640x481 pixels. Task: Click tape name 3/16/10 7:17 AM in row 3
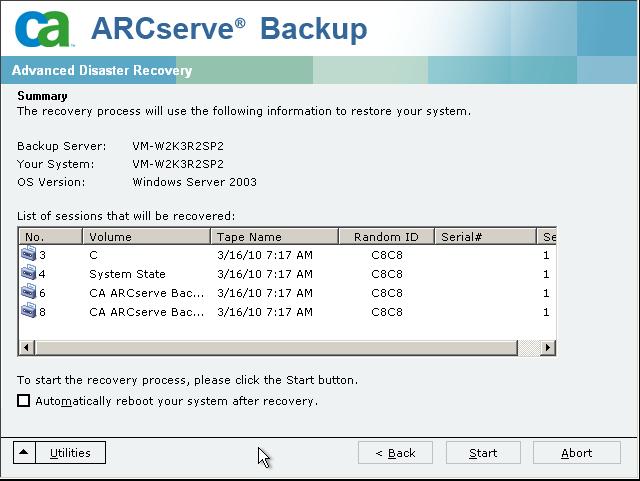265,255
